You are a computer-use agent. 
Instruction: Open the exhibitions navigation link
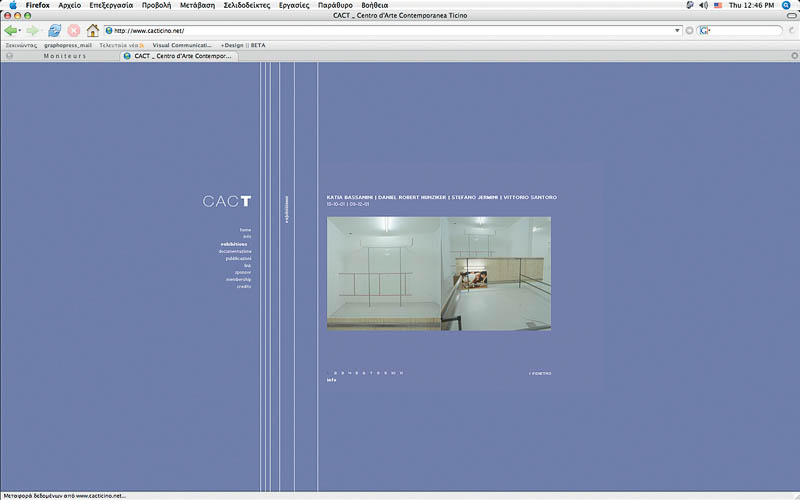(234, 244)
